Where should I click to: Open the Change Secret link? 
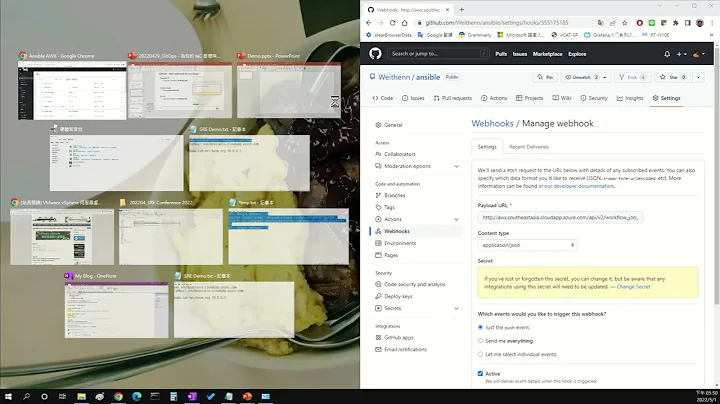pos(633,286)
